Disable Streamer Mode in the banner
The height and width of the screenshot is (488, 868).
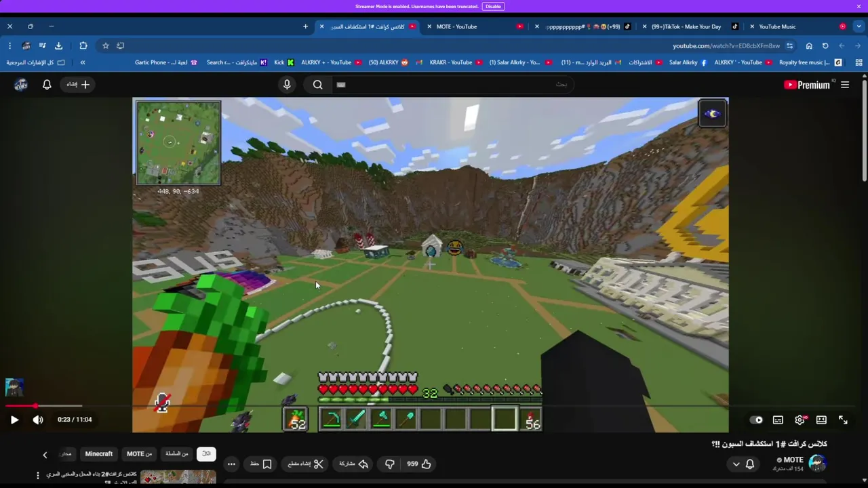493,6
